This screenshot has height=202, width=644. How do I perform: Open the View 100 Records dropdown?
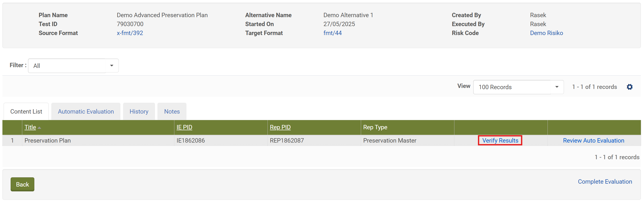(518, 87)
